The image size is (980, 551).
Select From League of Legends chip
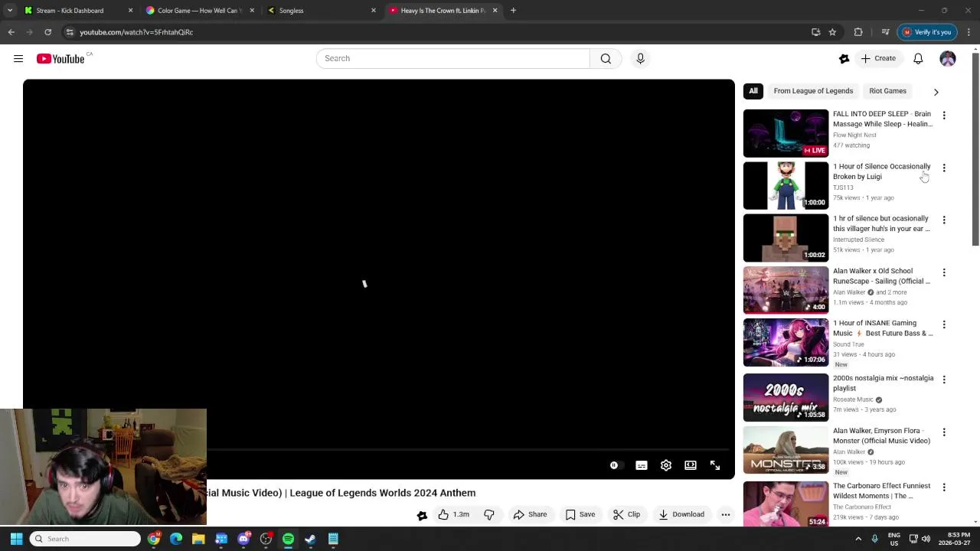(x=813, y=91)
